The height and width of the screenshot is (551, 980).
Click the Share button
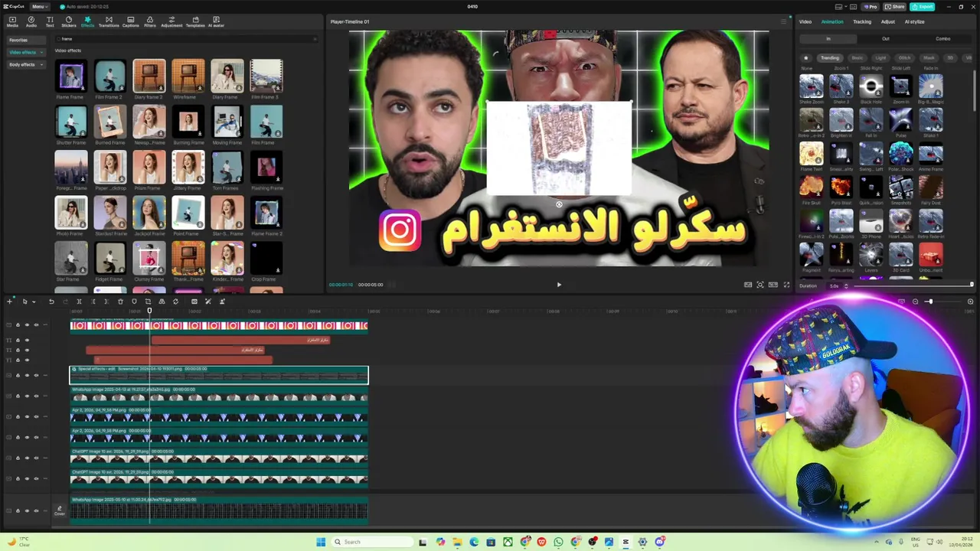tap(895, 6)
